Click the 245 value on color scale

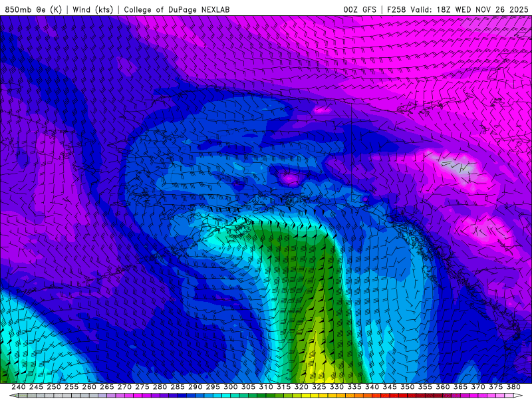36,387
